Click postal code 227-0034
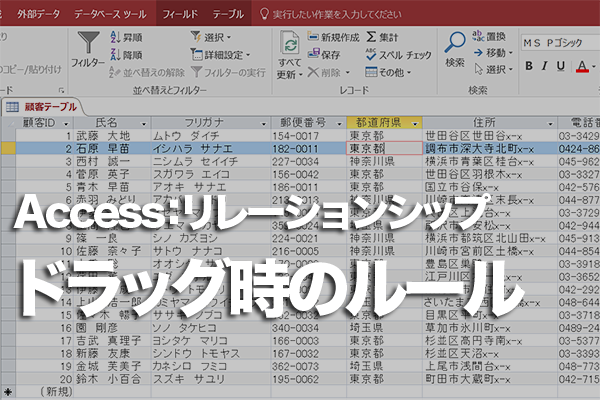The image size is (600, 400). pos(295,162)
